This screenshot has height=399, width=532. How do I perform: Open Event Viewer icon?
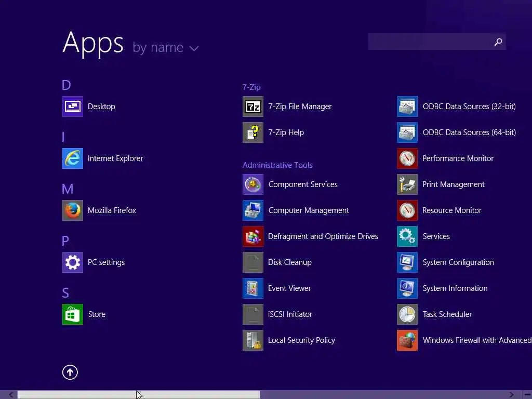pyautogui.click(x=253, y=288)
